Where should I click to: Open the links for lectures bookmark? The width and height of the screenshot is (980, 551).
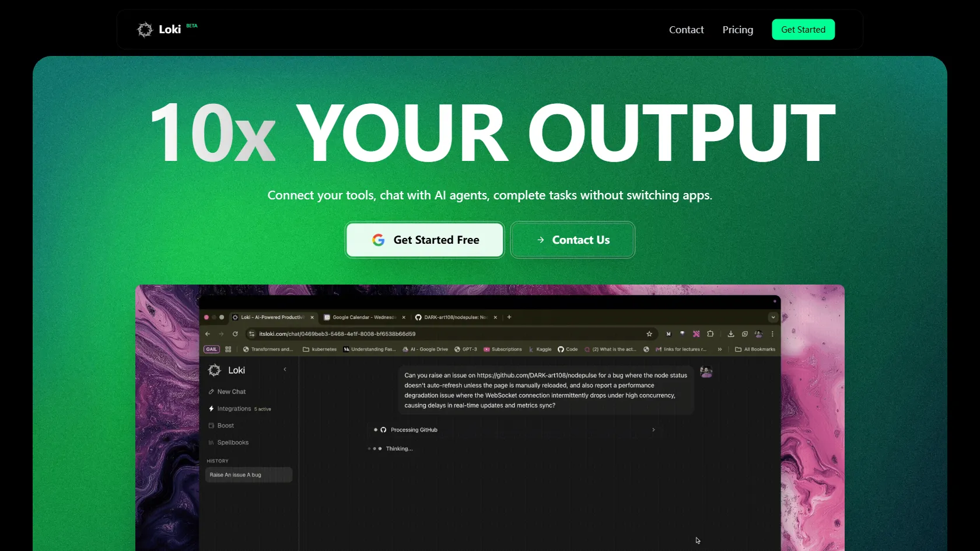click(681, 349)
